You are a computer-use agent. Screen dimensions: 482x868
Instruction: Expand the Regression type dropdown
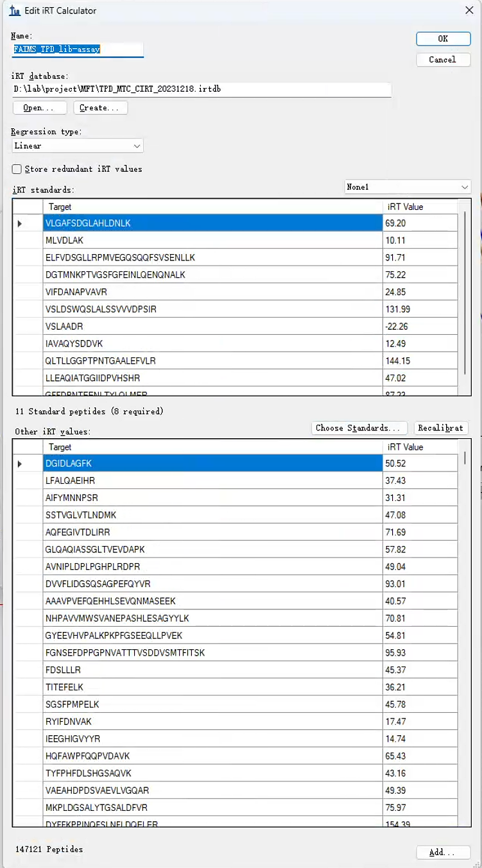coord(77,146)
